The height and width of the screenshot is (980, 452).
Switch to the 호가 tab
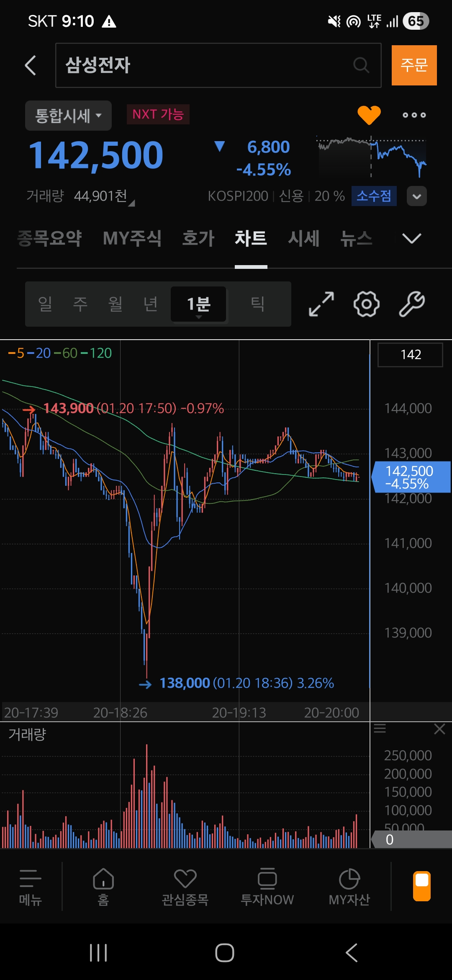(198, 238)
